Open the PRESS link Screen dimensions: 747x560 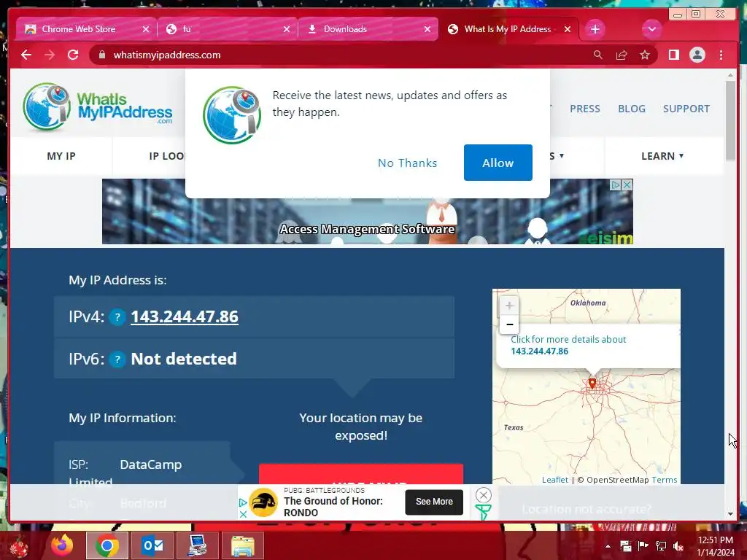click(584, 109)
